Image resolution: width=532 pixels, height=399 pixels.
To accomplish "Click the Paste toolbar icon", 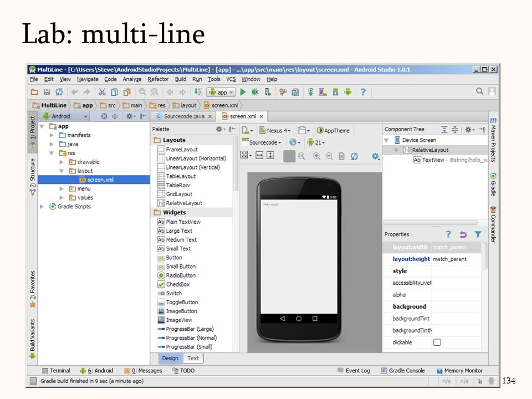I will [127, 92].
